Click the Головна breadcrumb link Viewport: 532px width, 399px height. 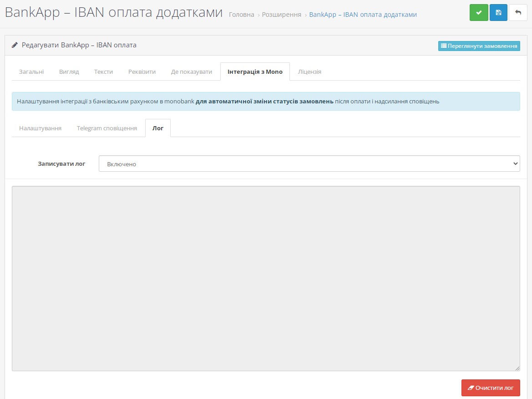pos(241,15)
